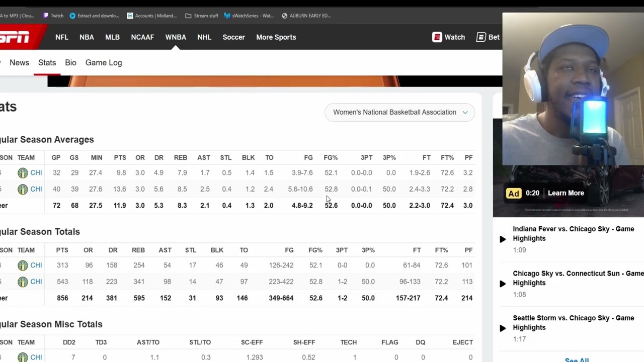Open Indiana Fever vs. Chicago Sky highlights title
The height and width of the screenshot is (362, 644).
(574, 234)
